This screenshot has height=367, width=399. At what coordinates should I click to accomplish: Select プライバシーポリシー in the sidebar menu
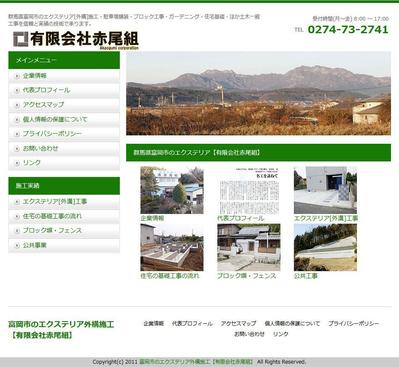(64, 134)
